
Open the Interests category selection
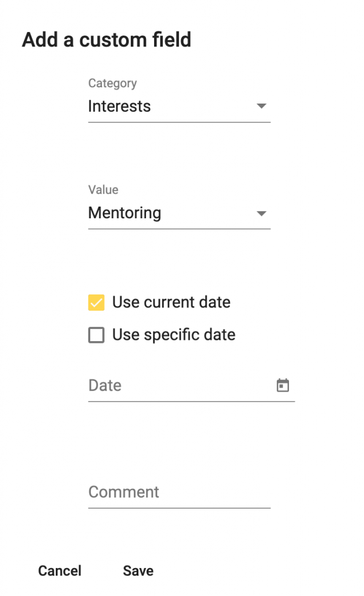[179, 107]
